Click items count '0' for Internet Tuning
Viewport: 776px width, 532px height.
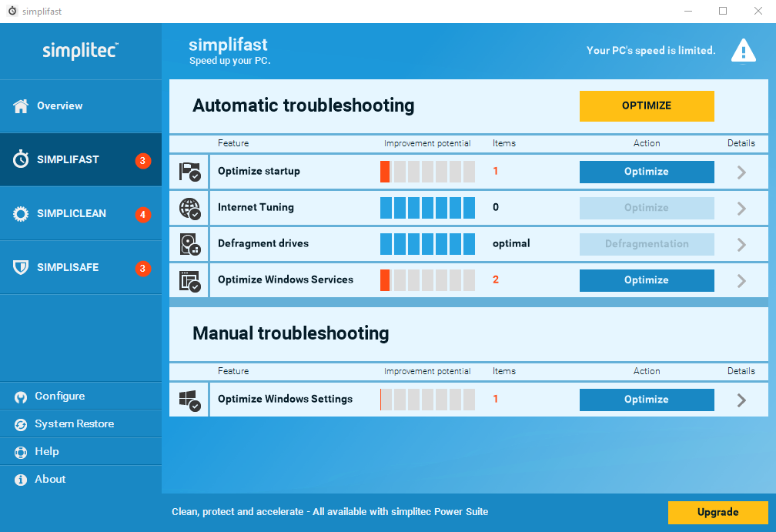[496, 207]
